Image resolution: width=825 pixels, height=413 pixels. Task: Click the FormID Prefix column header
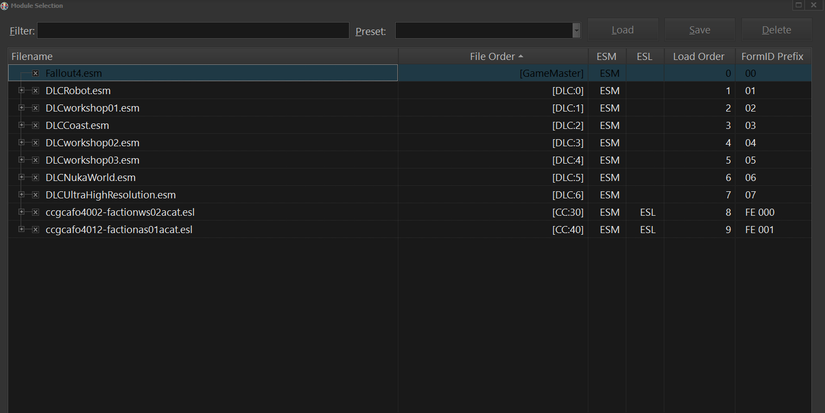click(772, 56)
